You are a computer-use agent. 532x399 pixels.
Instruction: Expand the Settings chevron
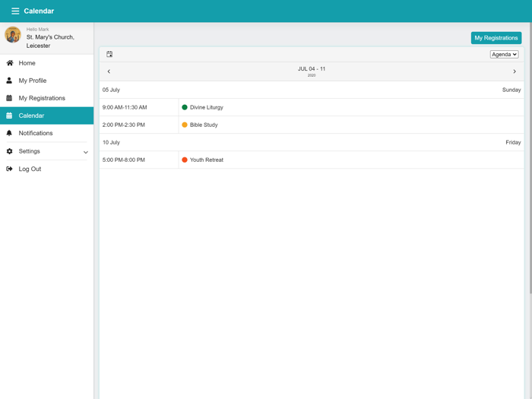[86, 152]
